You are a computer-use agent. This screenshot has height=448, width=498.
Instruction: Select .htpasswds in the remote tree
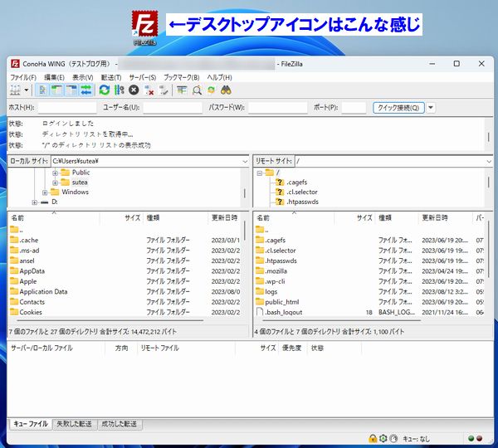click(302, 202)
